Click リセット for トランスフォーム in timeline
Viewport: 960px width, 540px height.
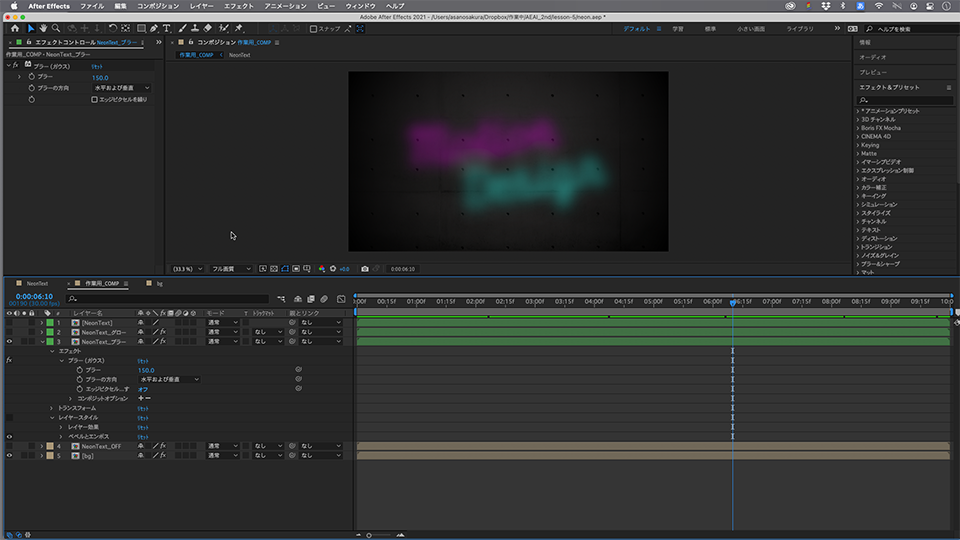click(x=143, y=408)
